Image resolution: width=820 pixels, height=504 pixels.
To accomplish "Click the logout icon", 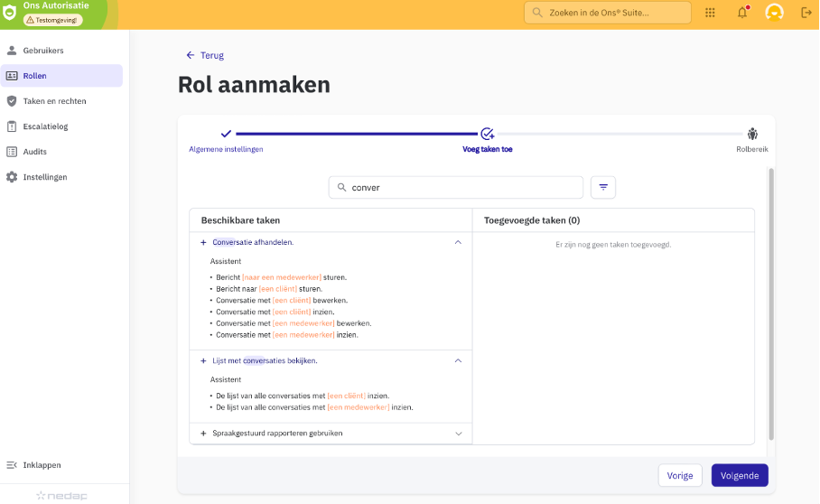I will pos(806,13).
